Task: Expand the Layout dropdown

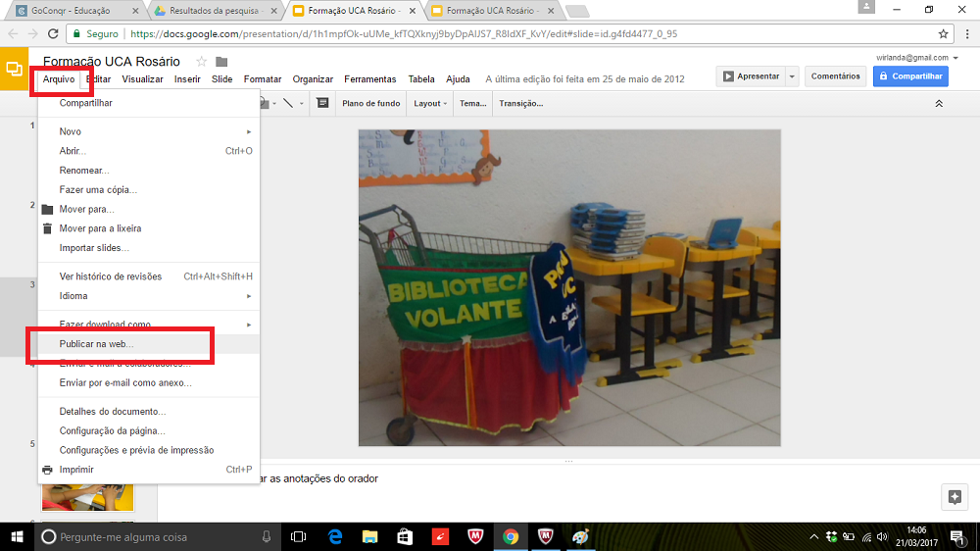Action: pyautogui.click(x=430, y=103)
